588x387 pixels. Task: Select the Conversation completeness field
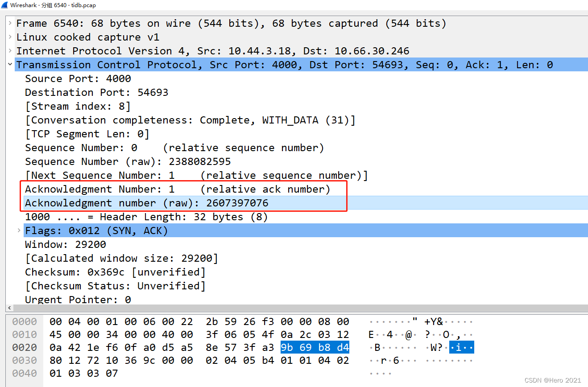(190, 120)
